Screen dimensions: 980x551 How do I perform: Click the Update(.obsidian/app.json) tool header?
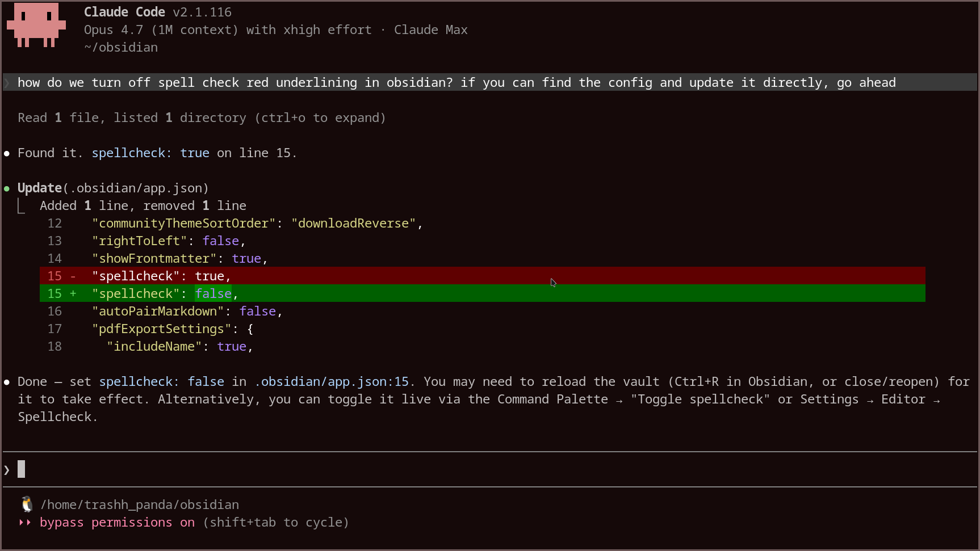click(x=113, y=188)
